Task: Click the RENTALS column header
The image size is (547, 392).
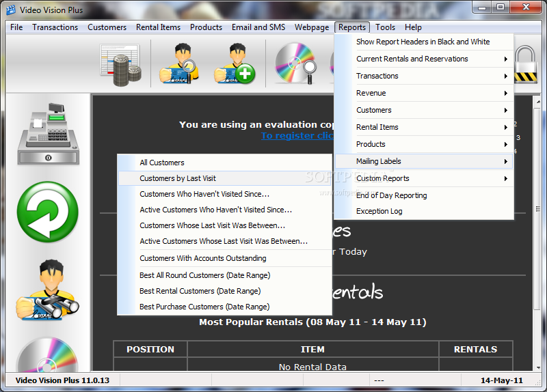Action: 475,349
